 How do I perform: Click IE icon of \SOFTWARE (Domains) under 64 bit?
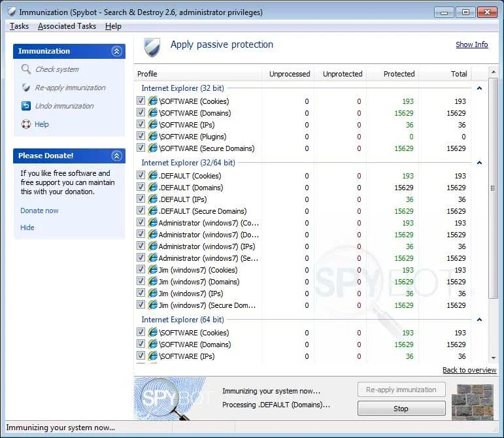click(x=153, y=344)
